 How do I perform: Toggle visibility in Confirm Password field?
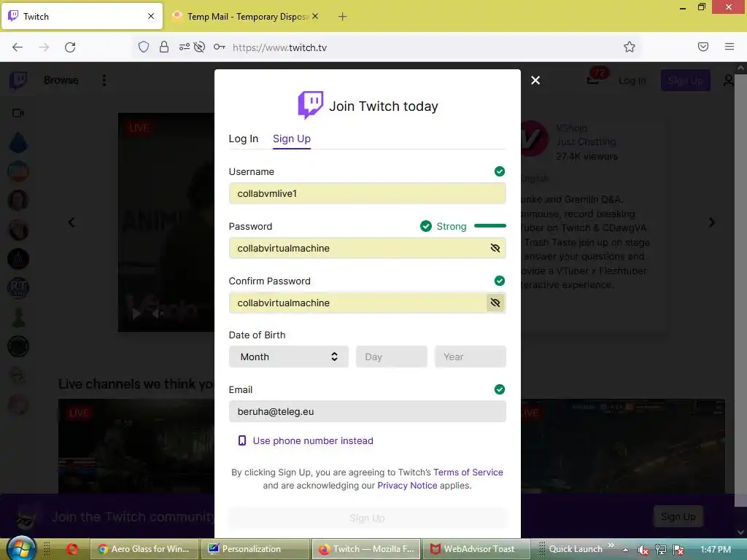tap(495, 303)
